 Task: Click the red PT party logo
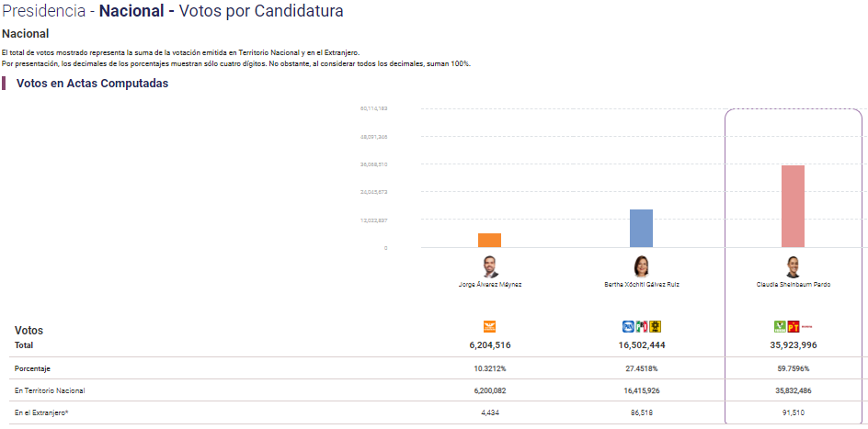(x=794, y=327)
